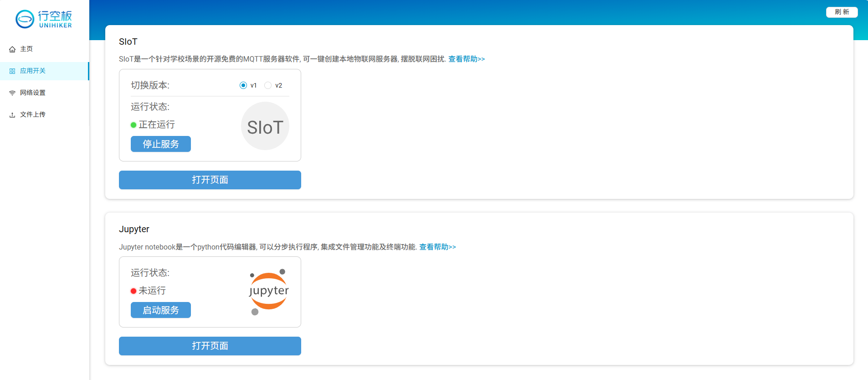Go to 文件上传 in sidebar
This screenshot has width=868, height=380.
coord(33,115)
